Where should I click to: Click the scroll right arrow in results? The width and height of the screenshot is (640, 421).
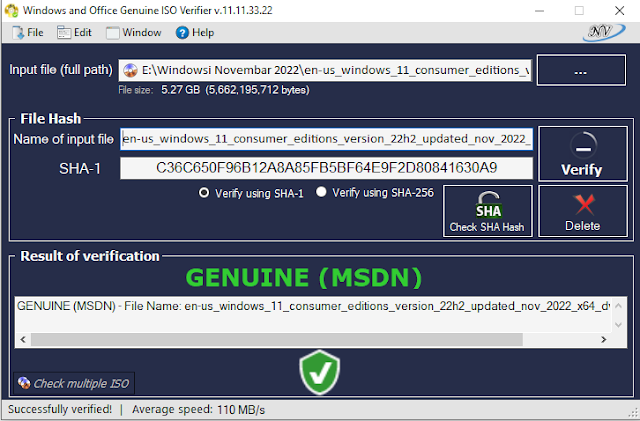tap(603, 340)
